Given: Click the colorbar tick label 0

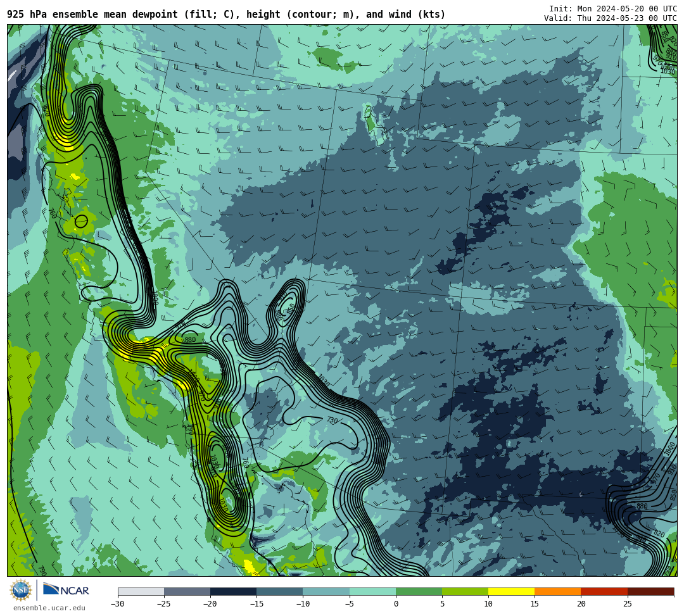Looking at the screenshot, I should [396, 604].
